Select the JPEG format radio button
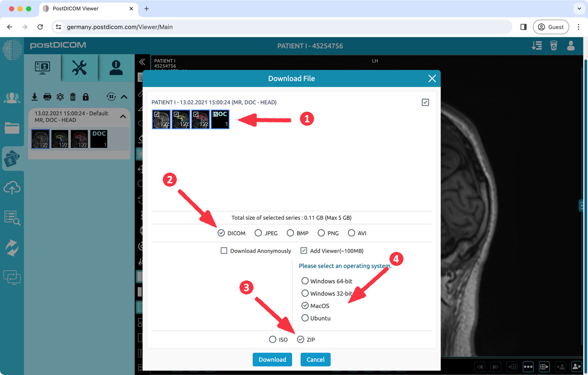Viewport: 588px width, 375px height. pyautogui.click(x=258, y=233)
